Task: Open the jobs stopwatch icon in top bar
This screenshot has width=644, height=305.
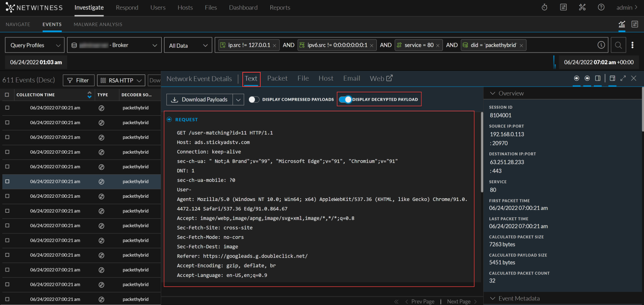Action: 544,7
